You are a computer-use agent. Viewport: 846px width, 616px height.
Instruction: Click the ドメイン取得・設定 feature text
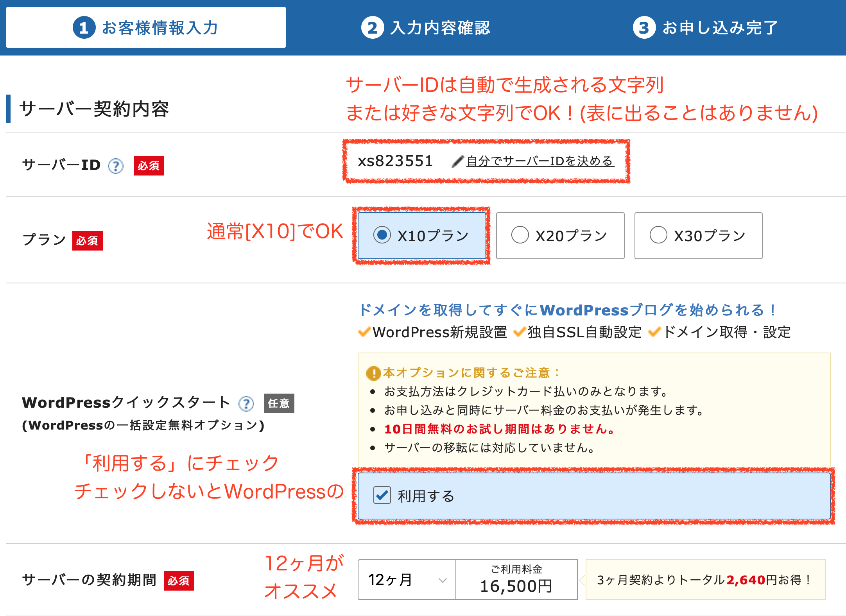pos(727,332)
